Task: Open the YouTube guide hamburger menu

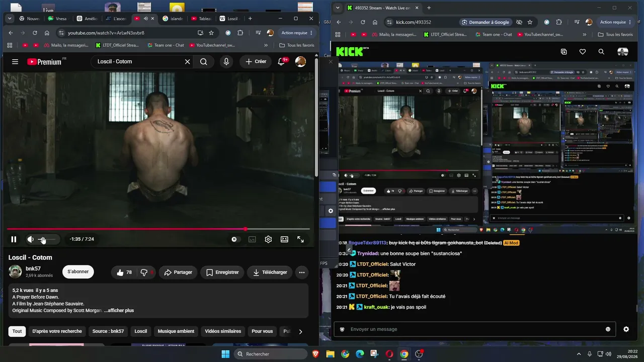Action: click(x=15, y=62)
